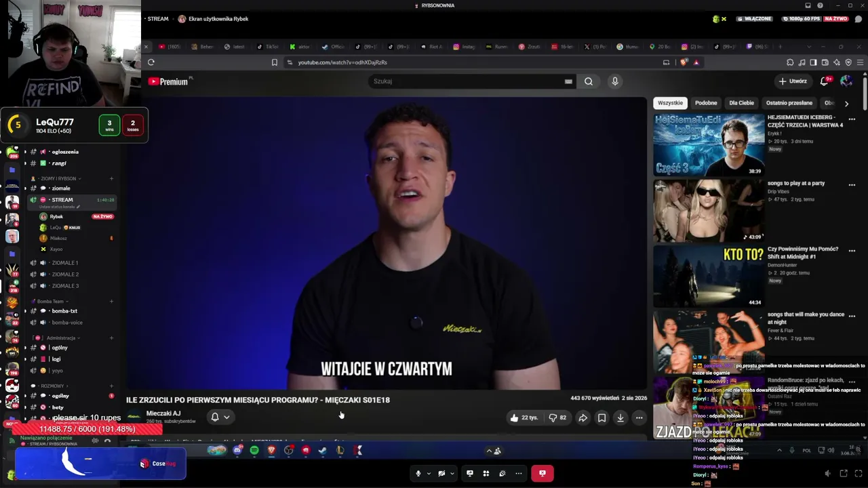Open Discord activities grid icon

(486, 473)
